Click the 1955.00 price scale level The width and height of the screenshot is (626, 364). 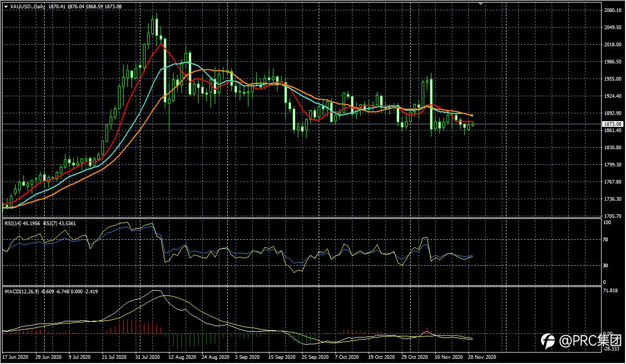pos(612,79)
